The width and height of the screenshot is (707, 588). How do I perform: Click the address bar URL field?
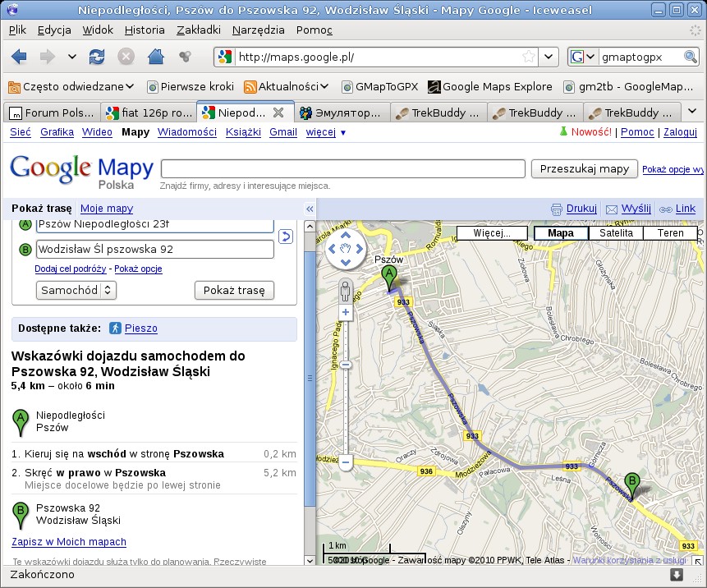378,57
